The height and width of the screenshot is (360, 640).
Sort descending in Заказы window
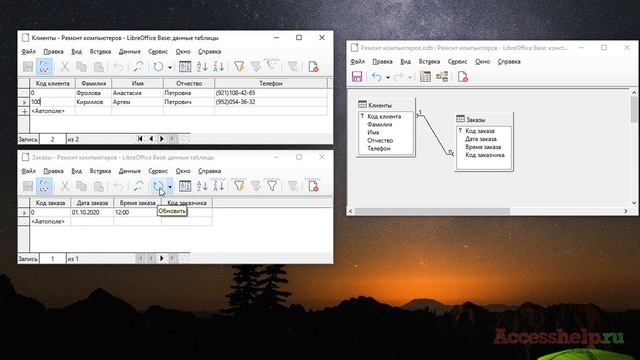(x=219, y=187)
